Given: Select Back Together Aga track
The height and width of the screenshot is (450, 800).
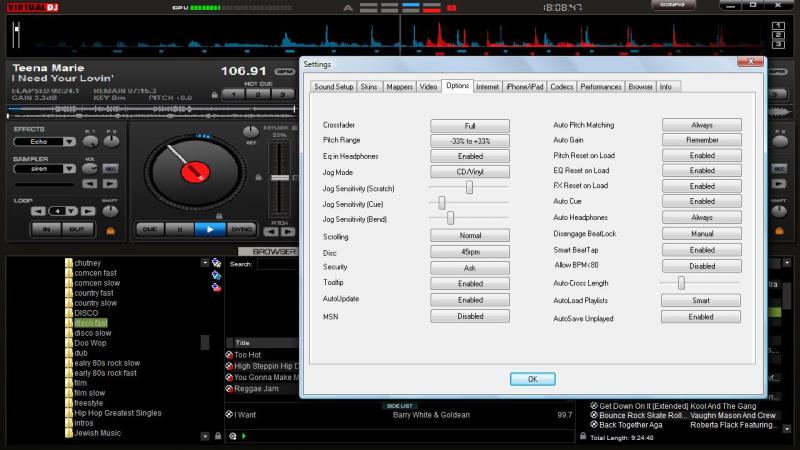Looking at the screenshot, I should pos(631,425).
